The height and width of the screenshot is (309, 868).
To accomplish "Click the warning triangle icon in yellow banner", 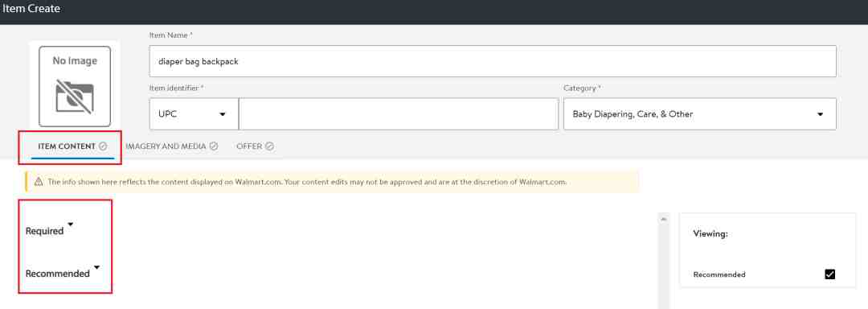I will coord(39,182).
